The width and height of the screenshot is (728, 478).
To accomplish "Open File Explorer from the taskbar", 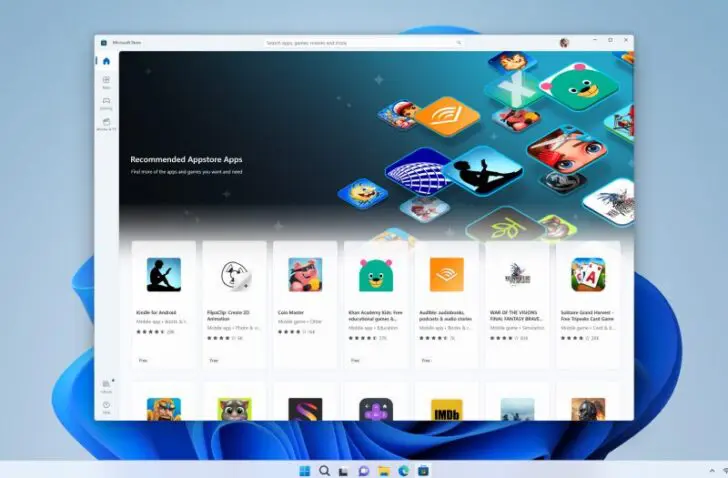I will click(384, 471).
